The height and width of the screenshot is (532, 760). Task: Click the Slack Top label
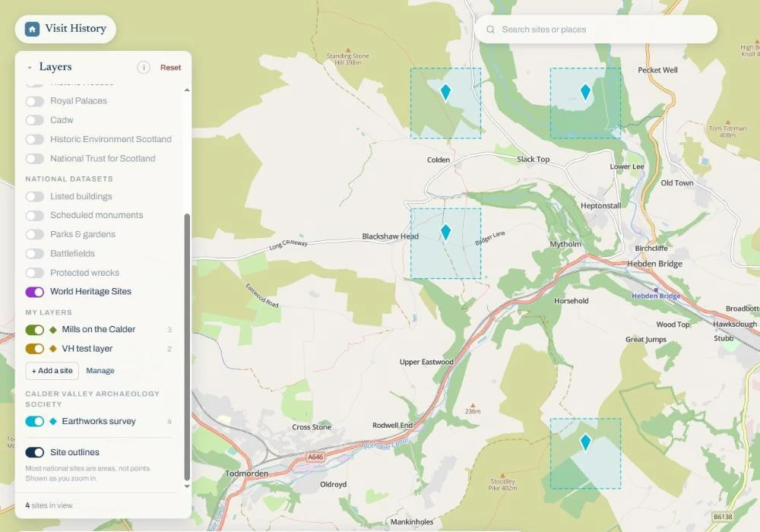tap(534, 160)
